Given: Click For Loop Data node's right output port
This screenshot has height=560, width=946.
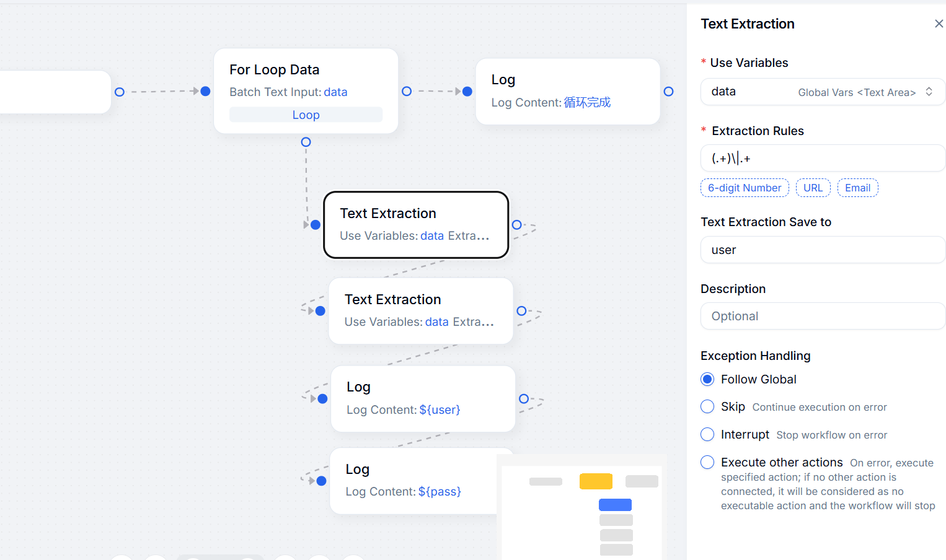Looking at the screenshot, I should (x=407, y=91).
